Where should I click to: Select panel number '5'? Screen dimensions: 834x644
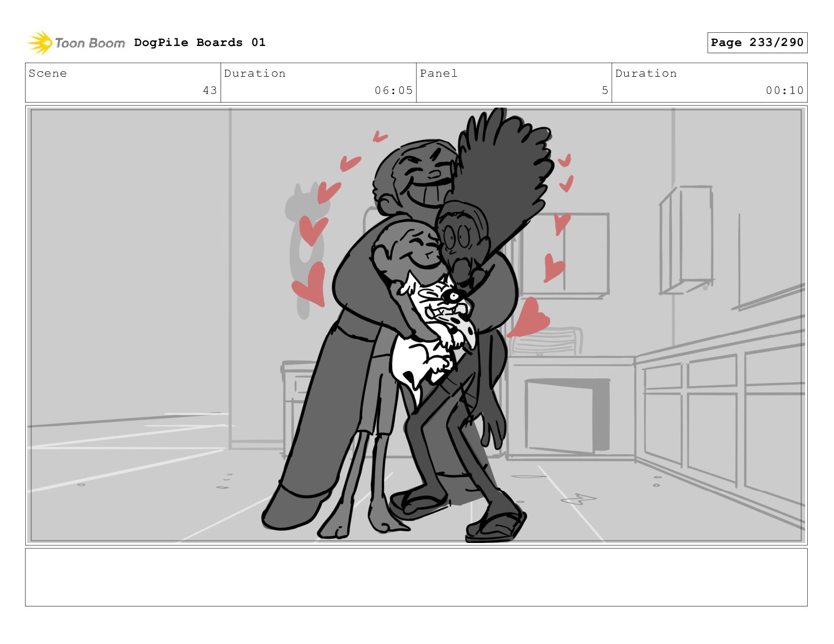pyautogui.click(x=605, y=90)
